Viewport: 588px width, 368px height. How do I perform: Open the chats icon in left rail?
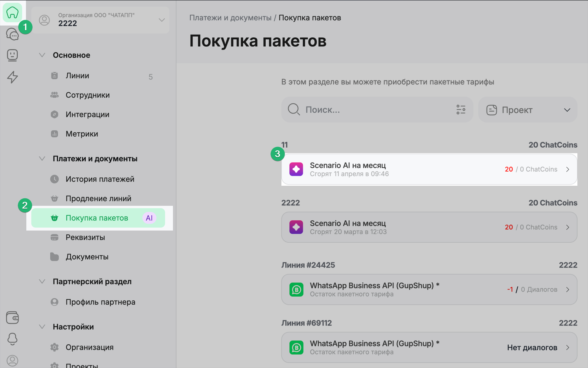pyautogui.click(x=12, y=35)
